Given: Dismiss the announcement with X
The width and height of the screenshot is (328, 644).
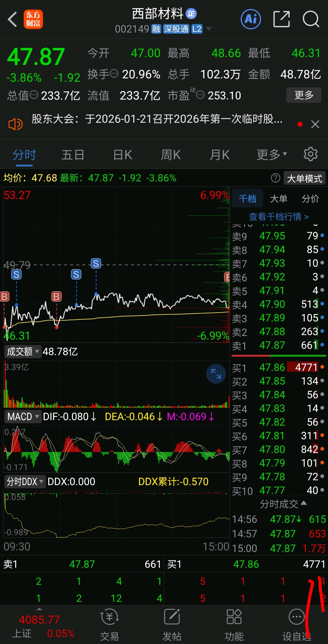Looking at the screenshot, I should click(x=315, y=124).
